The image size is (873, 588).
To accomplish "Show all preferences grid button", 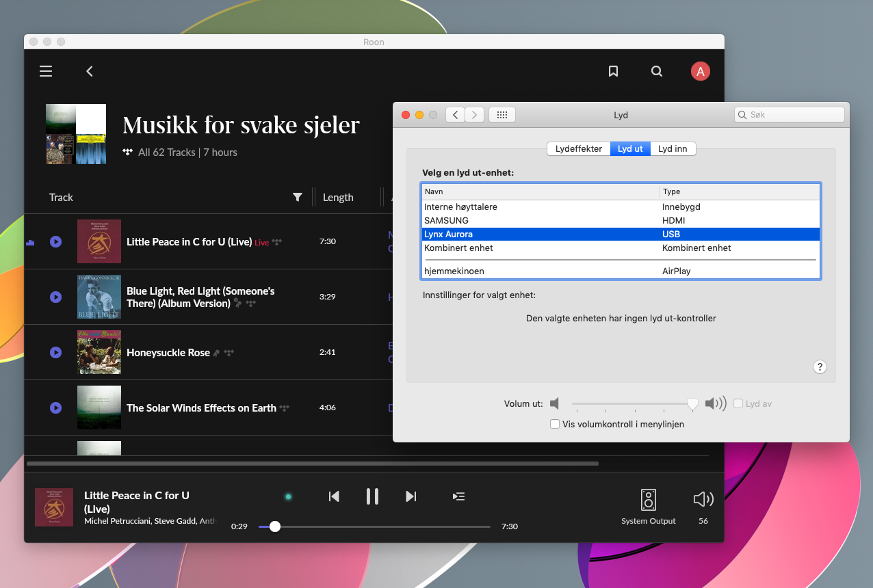I will click(501, 115).
